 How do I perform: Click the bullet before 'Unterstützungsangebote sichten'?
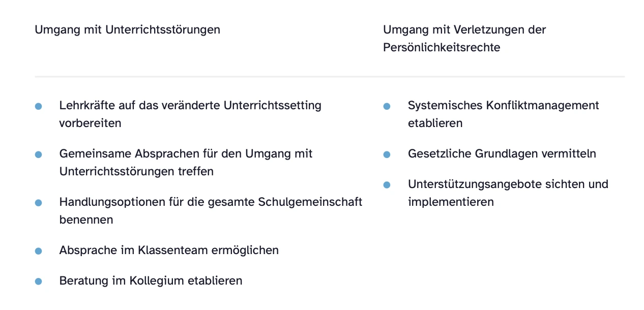[x=387, y=185]
